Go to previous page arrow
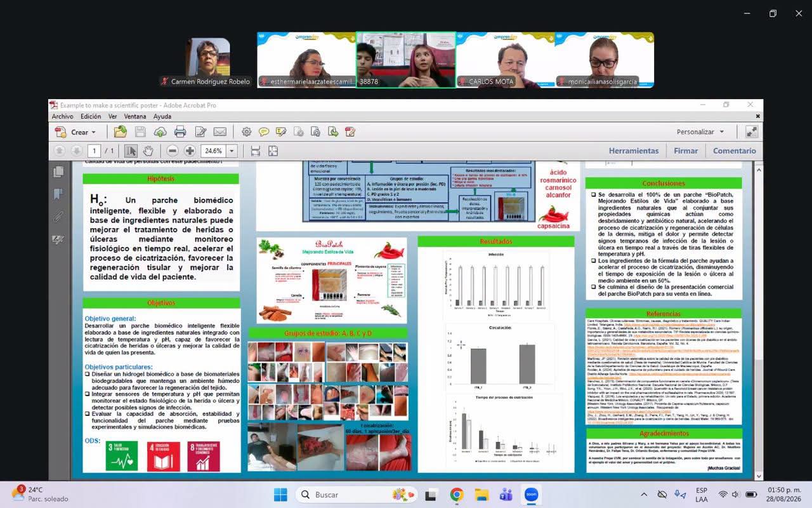The image size is (812, 508). point(59,150)
